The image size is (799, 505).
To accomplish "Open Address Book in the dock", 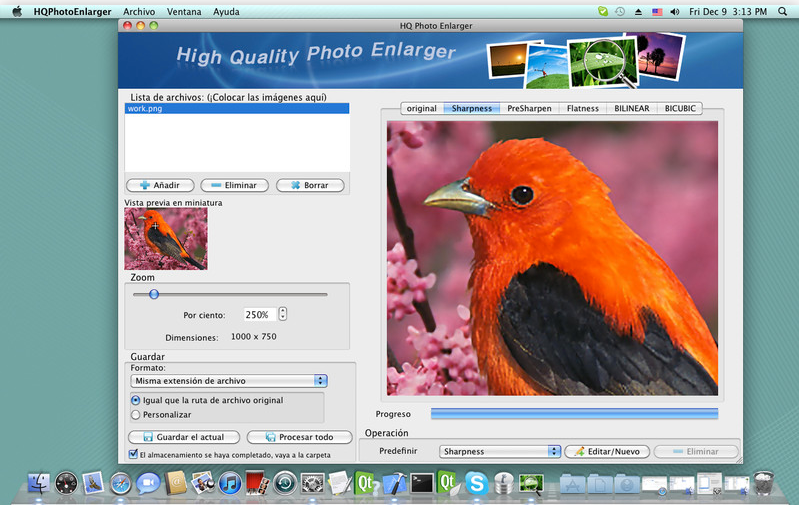I will click(x=176, y=483).
